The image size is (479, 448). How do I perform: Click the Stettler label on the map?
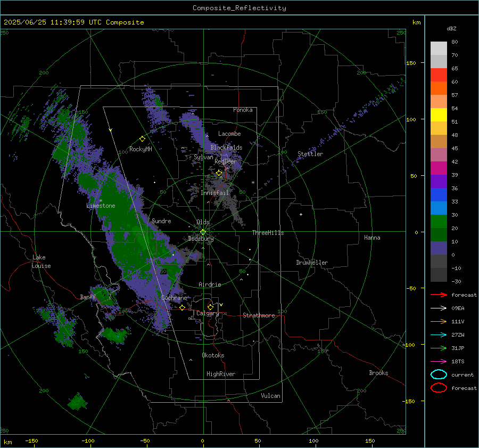310,154
